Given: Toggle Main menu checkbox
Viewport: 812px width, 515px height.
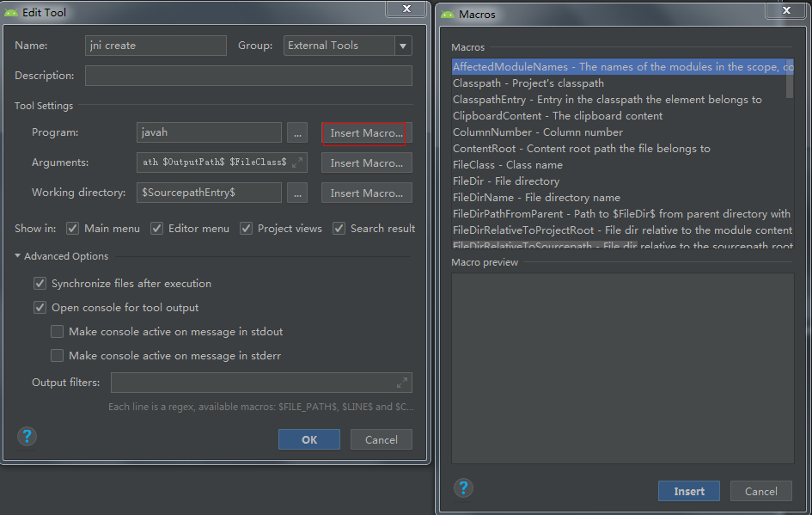Looking at the screenshot, I should click(x=72, y=229).
